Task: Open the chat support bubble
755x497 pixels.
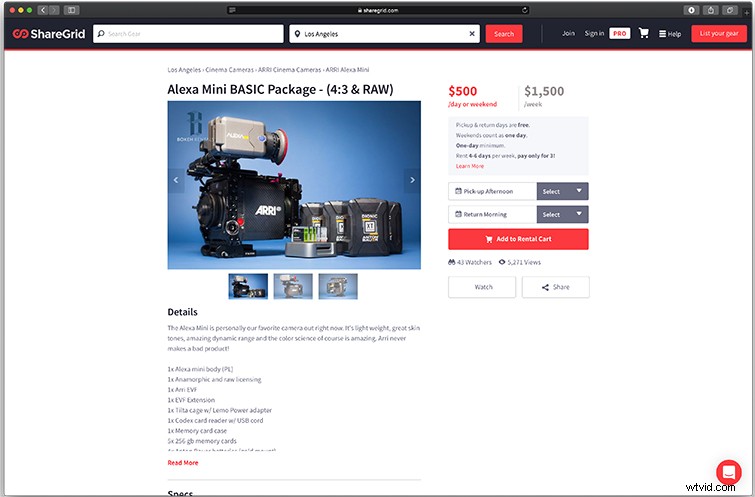Action: click(x=727, y=471)
